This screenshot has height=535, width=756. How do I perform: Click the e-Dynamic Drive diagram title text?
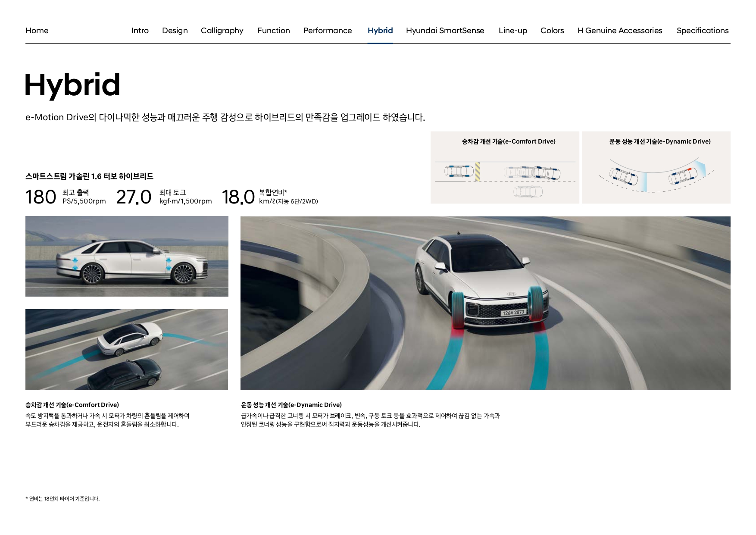pyautogui.click(x=660, y=141)
